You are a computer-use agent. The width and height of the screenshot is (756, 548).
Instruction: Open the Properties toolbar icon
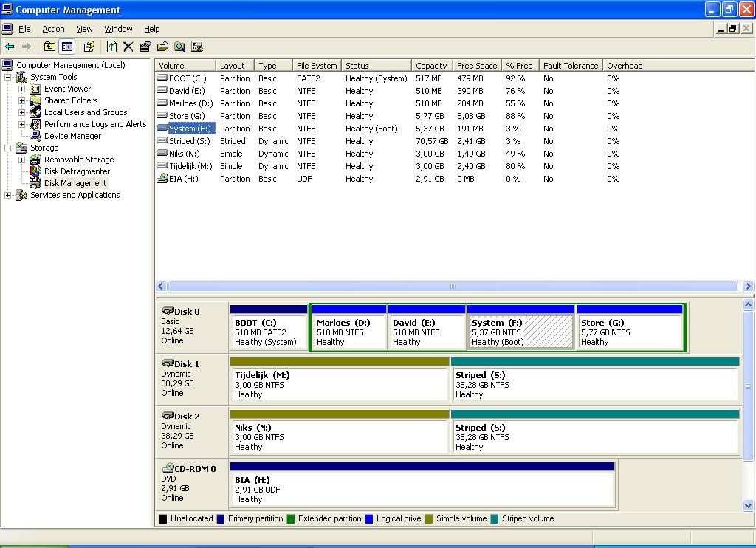[x=145, y=47]
